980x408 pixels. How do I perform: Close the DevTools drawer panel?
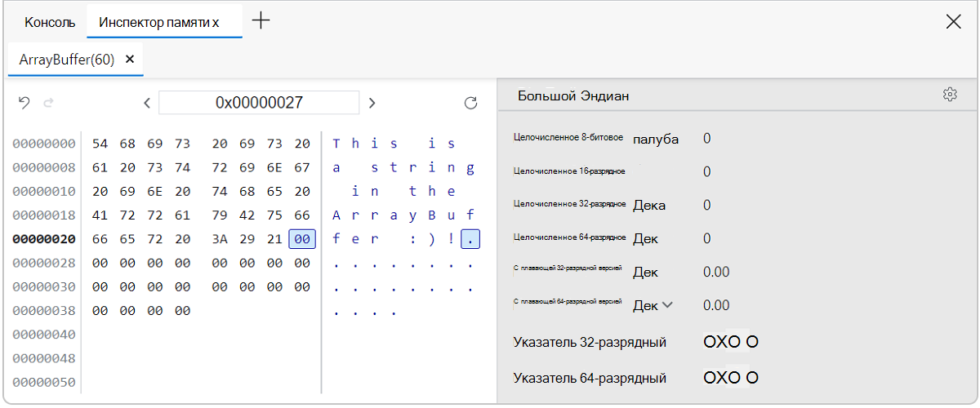click(x=953, y=22)
